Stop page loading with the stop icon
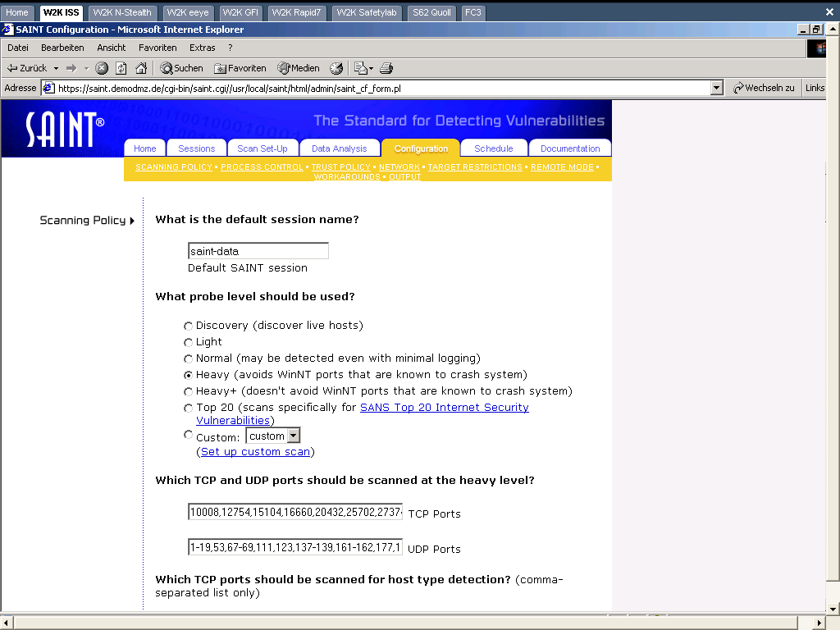Screen dimensions: 840x630 click(102, 68)
